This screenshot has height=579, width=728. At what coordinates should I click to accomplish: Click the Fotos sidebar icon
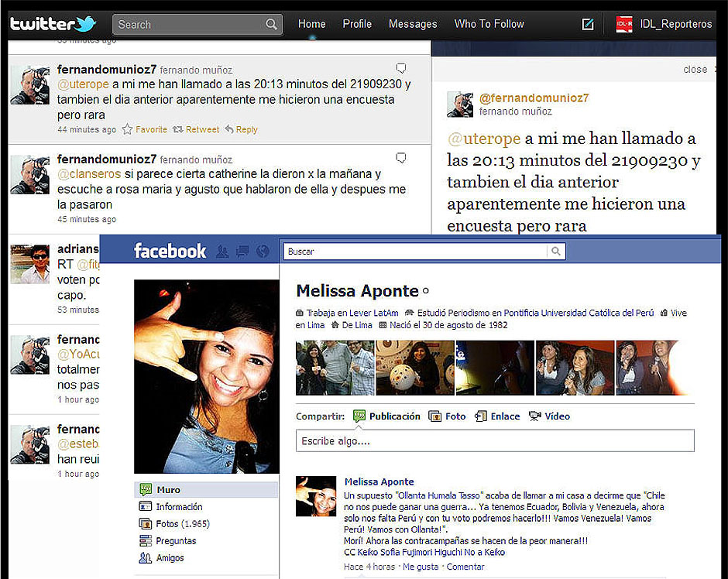click(146, 524)
